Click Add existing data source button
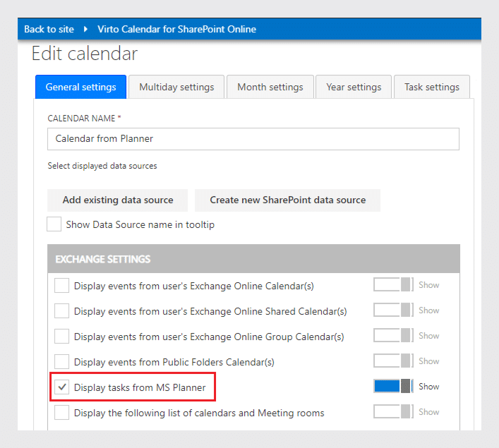This screenshot has width=499, height=448. pyautogui.click(x=118, y=200)
